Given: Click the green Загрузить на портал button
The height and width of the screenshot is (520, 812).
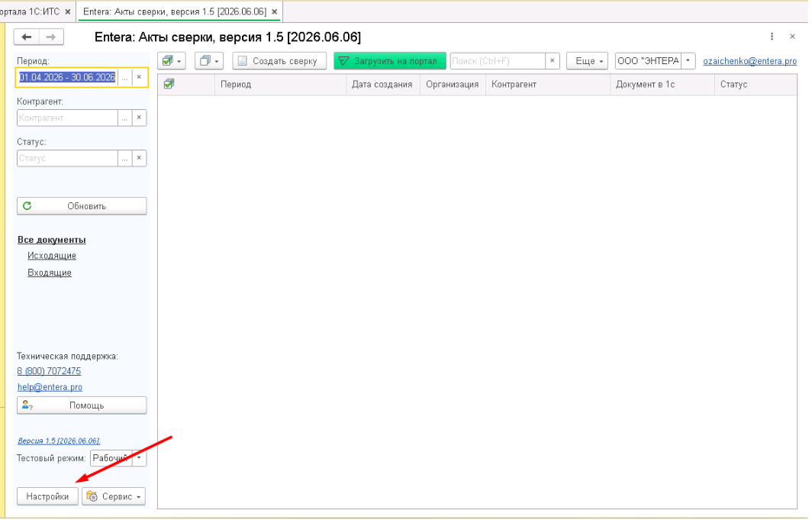Looking at the screenshot, I should click(x=389, y=61).
